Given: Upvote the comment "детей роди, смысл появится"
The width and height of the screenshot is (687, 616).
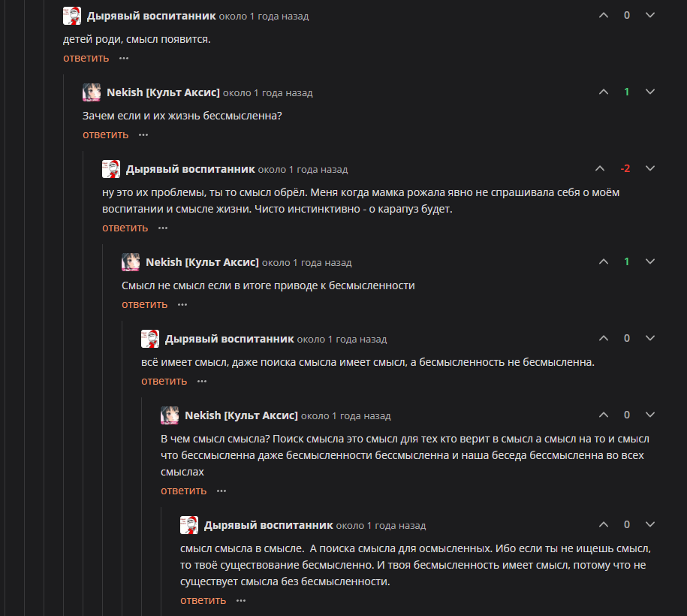Looking at the screenshot, I should (x=604, y=15).
